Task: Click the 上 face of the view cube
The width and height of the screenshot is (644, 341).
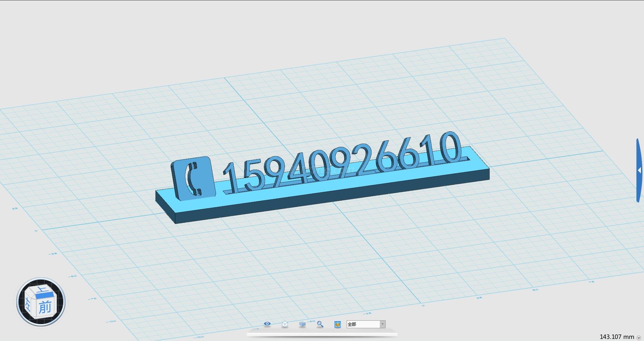Action: 43,290
